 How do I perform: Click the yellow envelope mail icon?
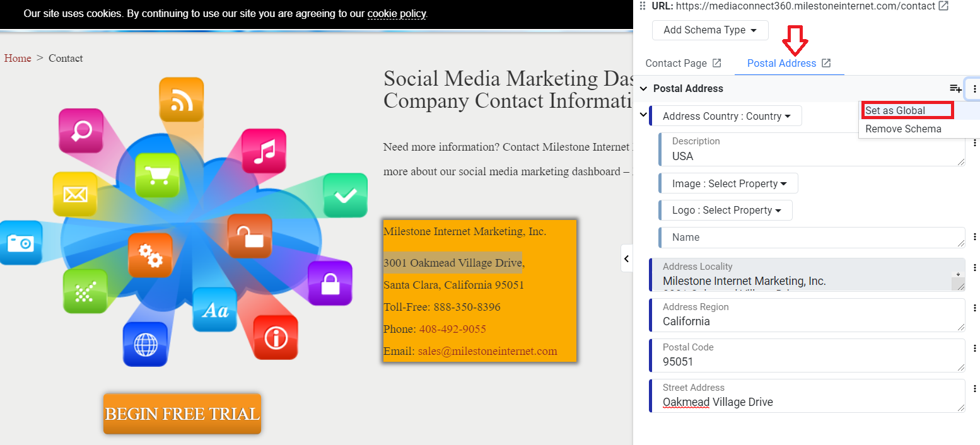tap(75, 194)
